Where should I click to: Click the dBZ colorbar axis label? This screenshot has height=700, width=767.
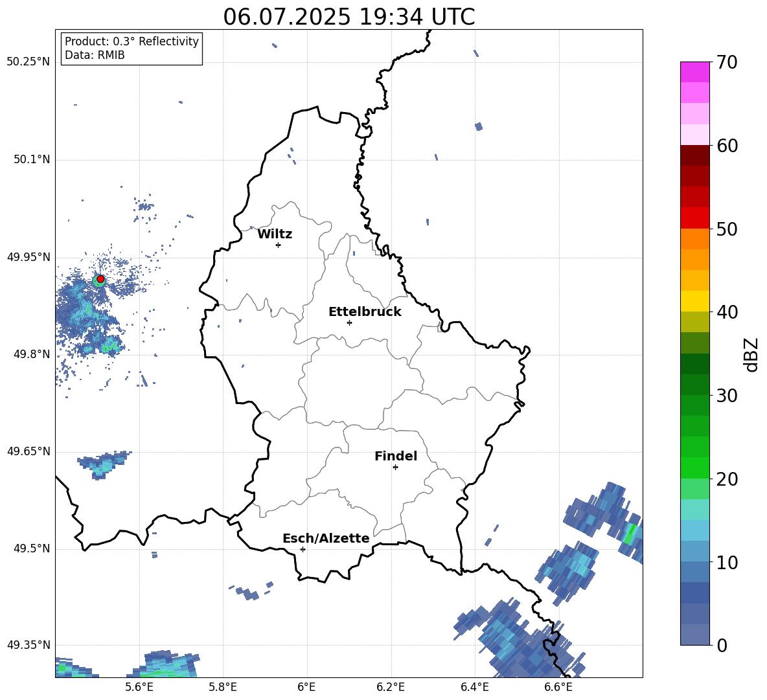coord(751,354)
